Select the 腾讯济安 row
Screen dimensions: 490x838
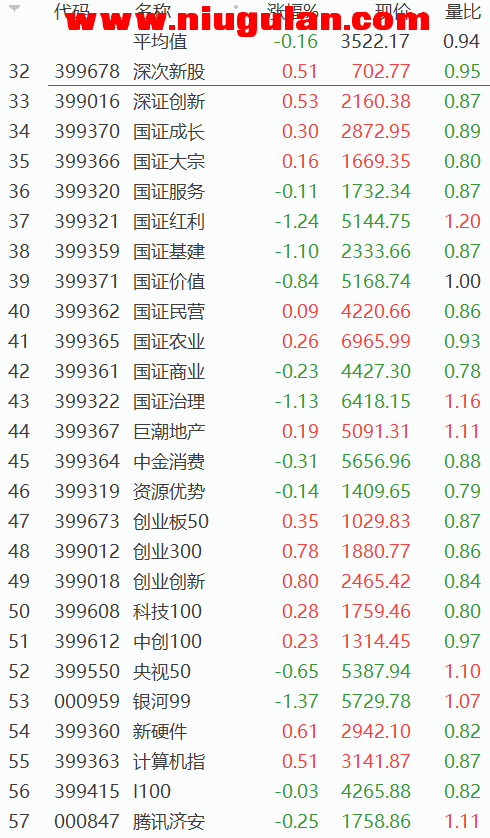[245, 821]
